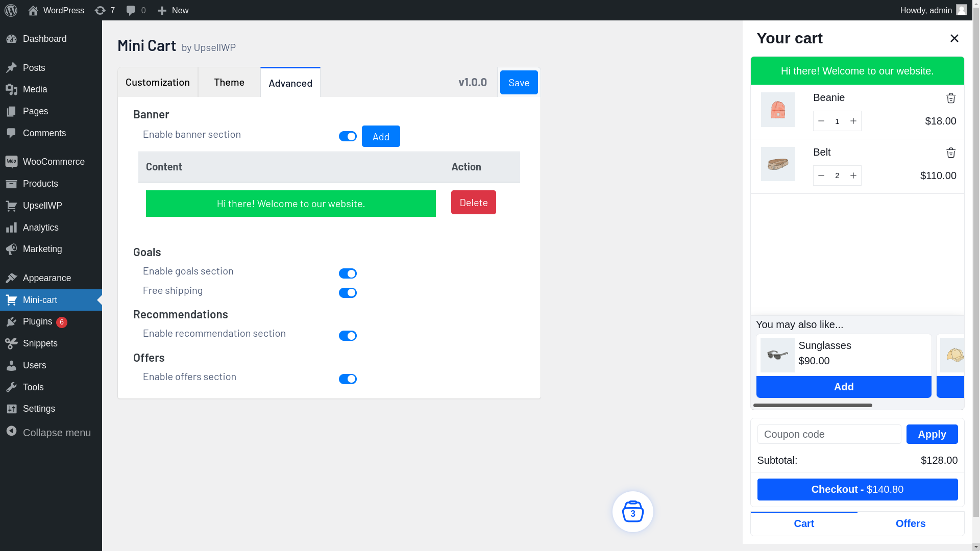
Task: Open the UpsellWP menu
Action: pos(51,206)
